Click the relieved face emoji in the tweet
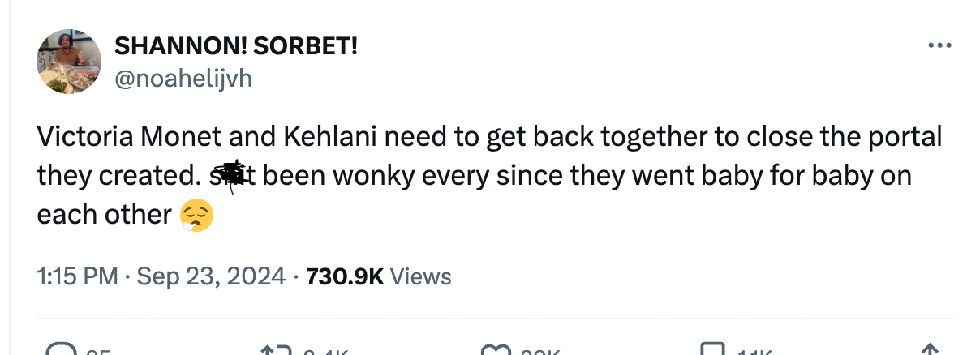The height and width of the screenshot is (355, 980). click(x=195, y=215)
